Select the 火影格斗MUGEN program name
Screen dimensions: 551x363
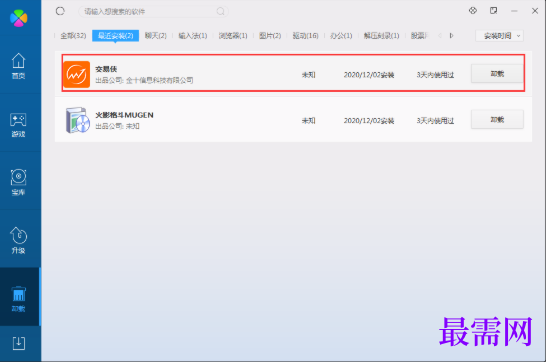pos(124,115)
